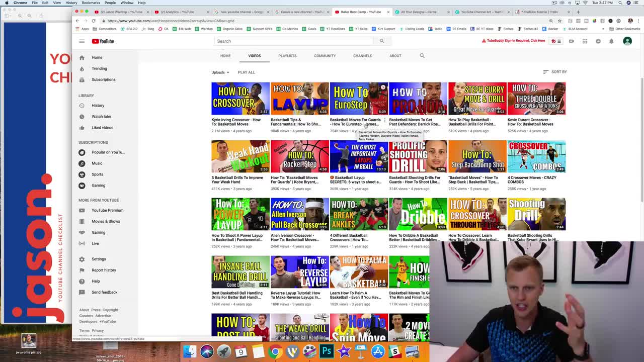Click the YouTube search field
Screen dimensions: 644x362
tap(294, 41)
